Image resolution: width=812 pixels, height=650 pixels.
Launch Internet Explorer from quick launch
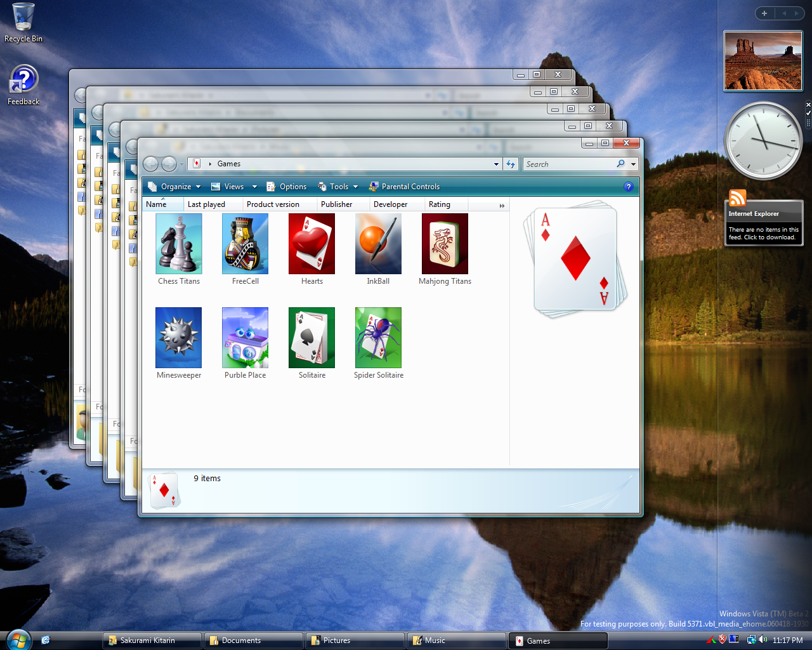(46, 640)
